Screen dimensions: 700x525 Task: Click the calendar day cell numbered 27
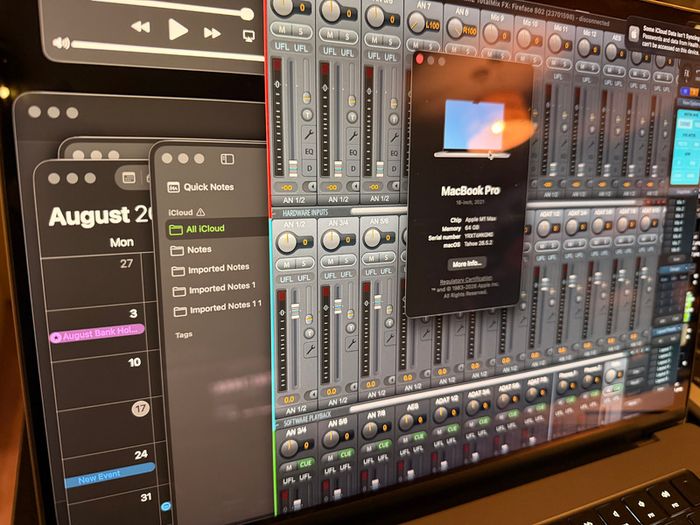(93, 279)
